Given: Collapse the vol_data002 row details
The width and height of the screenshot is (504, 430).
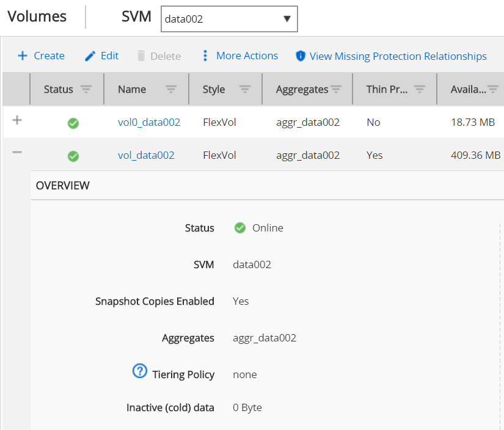Looking at the screenshot, I should (17, 153).
